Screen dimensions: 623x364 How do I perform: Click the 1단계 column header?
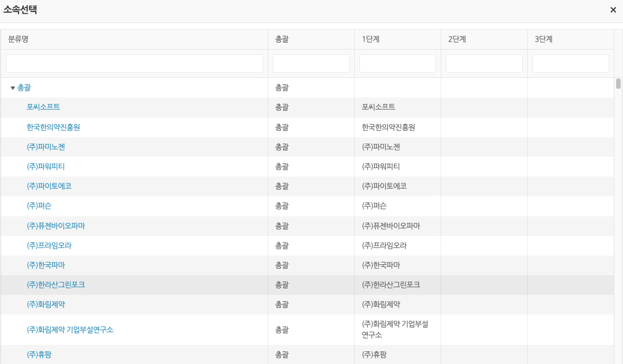[370, 39]
